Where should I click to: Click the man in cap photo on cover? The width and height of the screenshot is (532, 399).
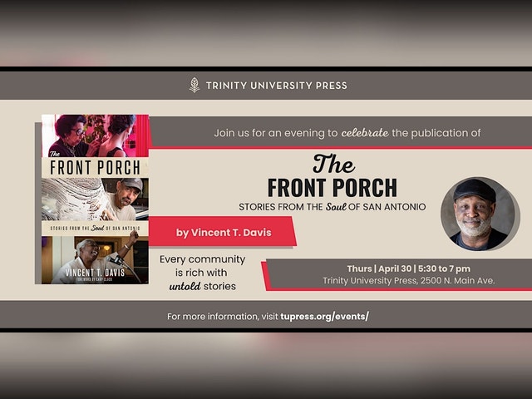pos(95,199)
